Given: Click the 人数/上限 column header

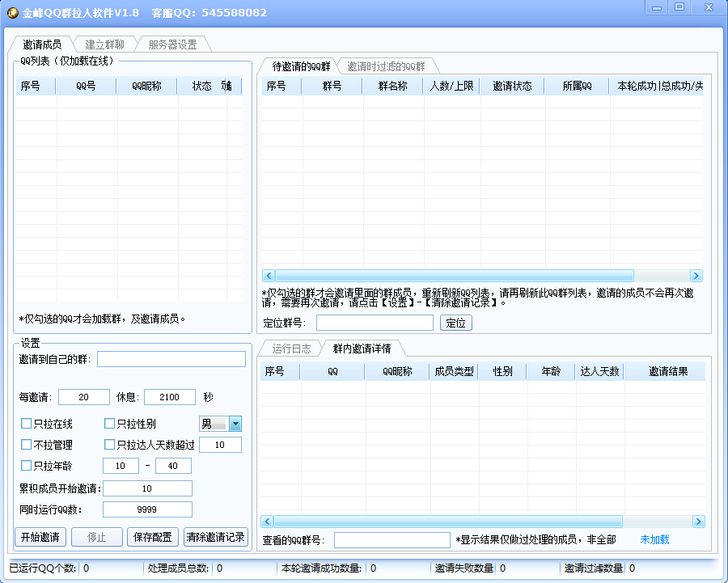Looking at the screenshot, I should pos(451,86).
